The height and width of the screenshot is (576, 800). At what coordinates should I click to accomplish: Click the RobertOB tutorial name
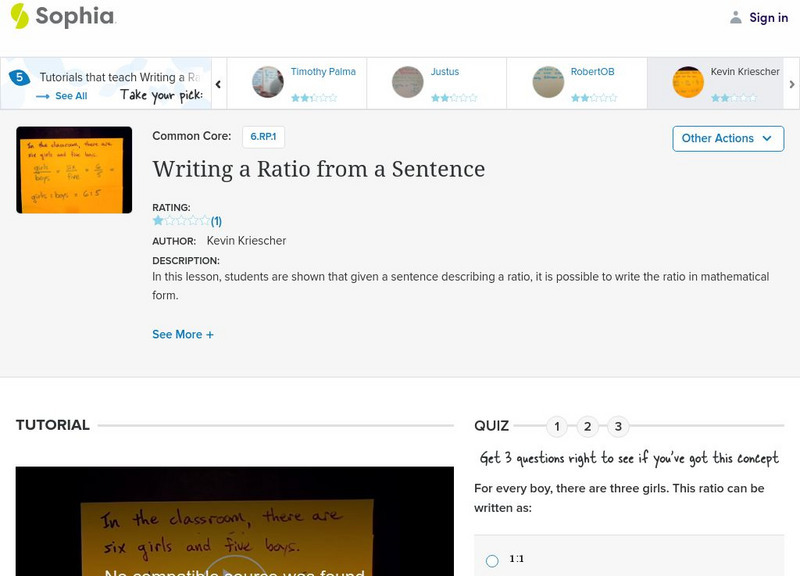(x=592, y=72)
